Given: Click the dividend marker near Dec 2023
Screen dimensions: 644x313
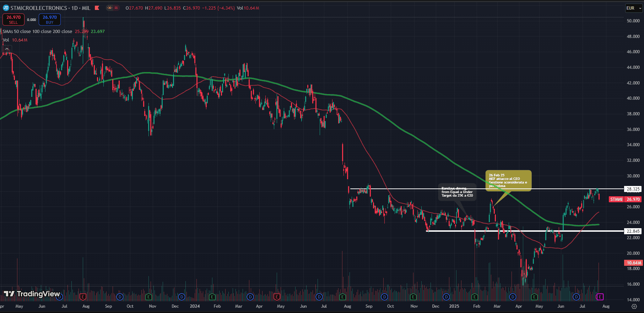Looking at the screenshot, I should (x=182, y=297).
